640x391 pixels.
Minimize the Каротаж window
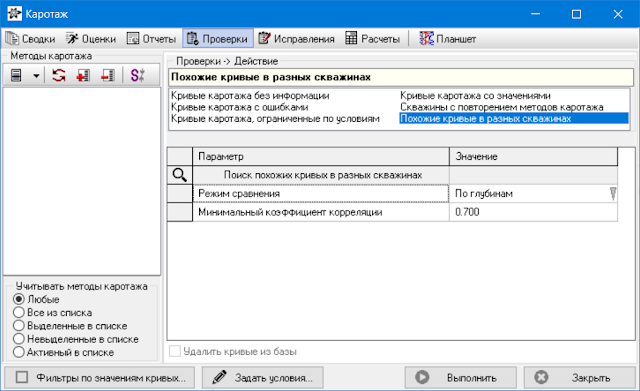click(536, 14)
